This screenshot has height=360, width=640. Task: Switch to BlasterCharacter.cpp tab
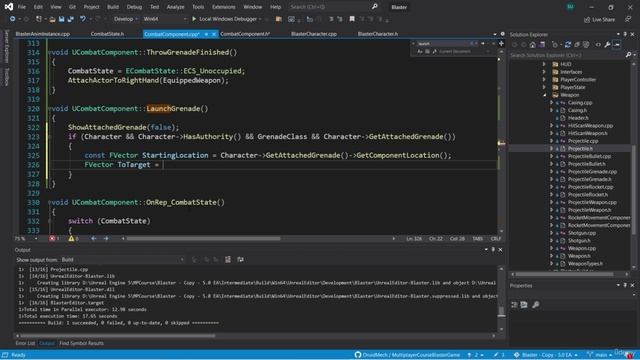(314, 34)
